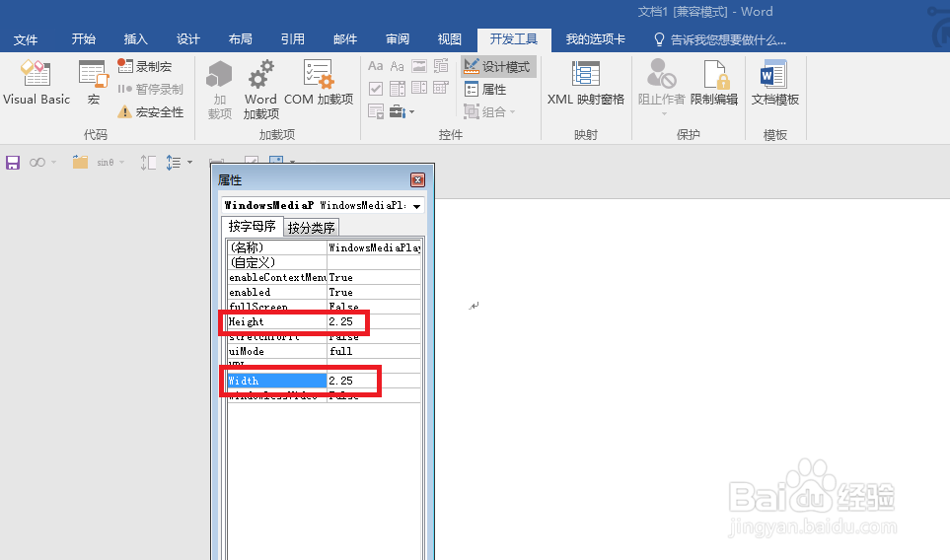
Task: Switch to the Insert (插入) tab
Action: tap(136, 39)
